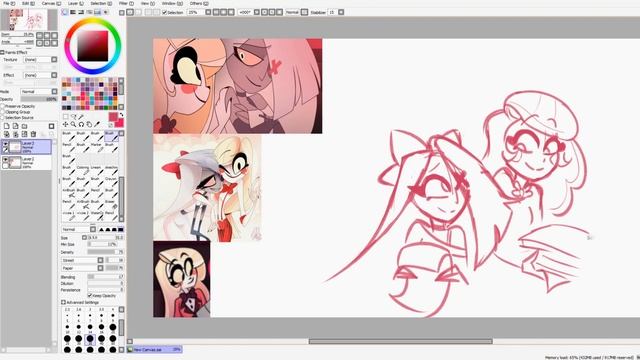Open the Effect dropdown

pos(40,75)
